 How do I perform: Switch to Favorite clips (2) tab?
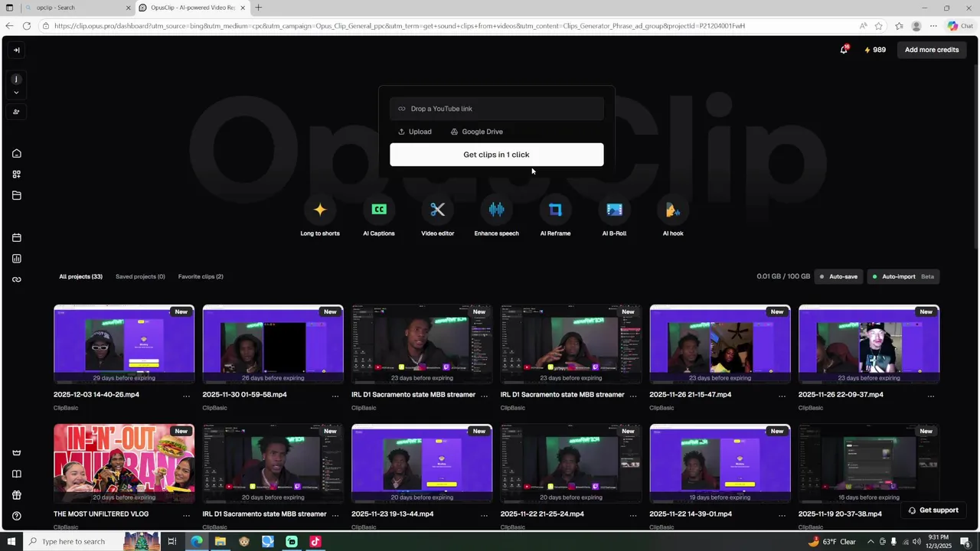[201, 276]
